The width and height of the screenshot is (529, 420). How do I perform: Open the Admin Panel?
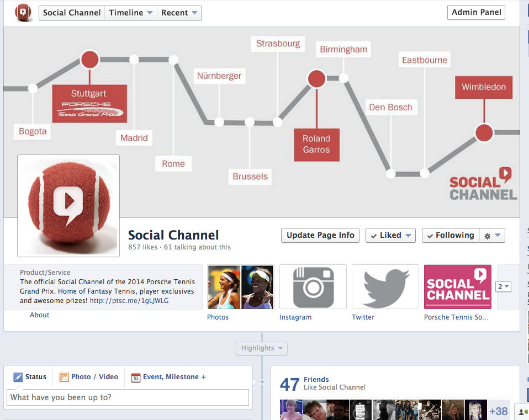(x=476, y=13)
